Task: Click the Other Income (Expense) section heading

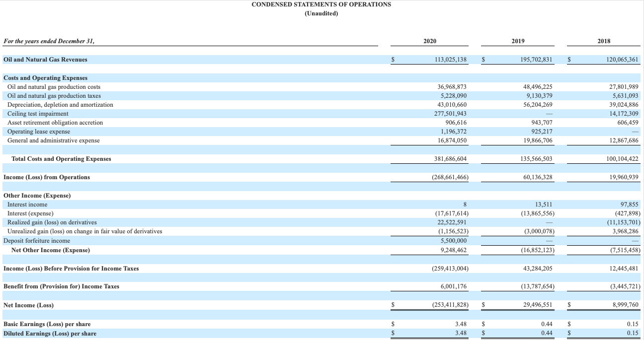Action: tap(38, 195)
